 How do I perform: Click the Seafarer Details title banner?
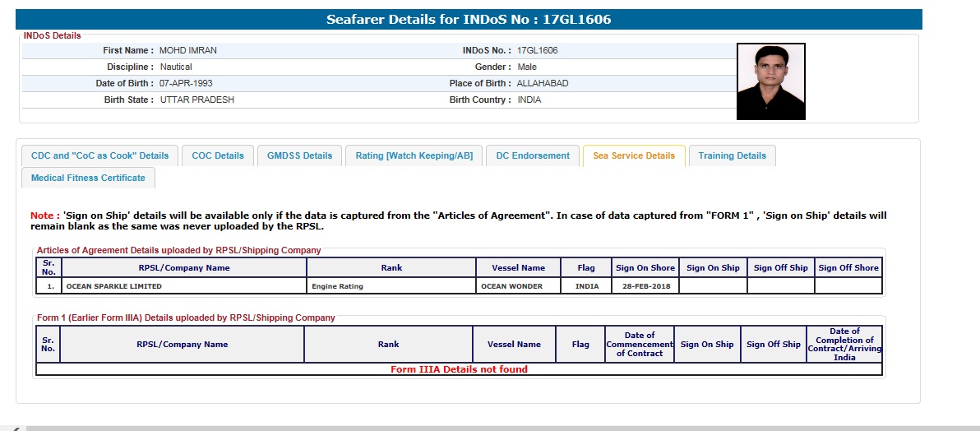[469, 19]
